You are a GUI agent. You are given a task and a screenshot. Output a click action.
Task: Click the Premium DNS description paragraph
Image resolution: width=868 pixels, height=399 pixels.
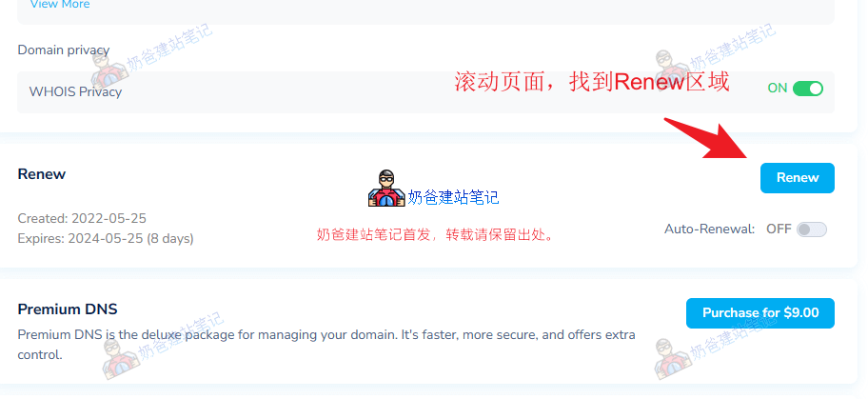pyautogui.click(x=326, y=345)
